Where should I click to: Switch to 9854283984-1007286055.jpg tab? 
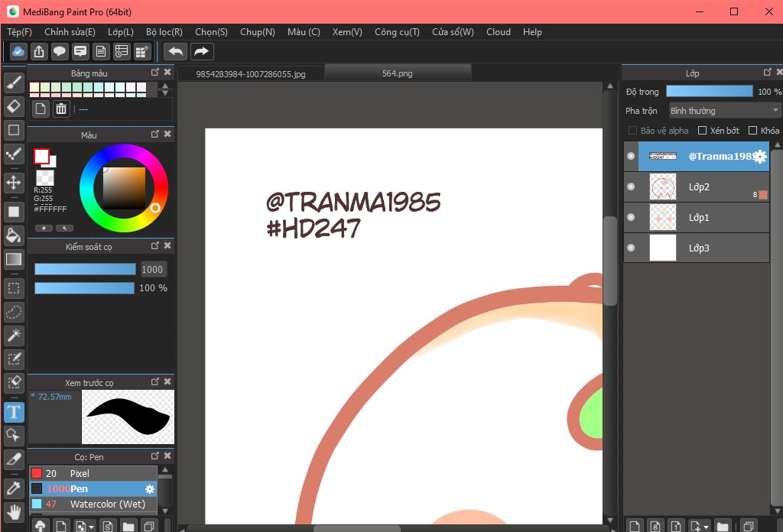[x=251, y=74]
